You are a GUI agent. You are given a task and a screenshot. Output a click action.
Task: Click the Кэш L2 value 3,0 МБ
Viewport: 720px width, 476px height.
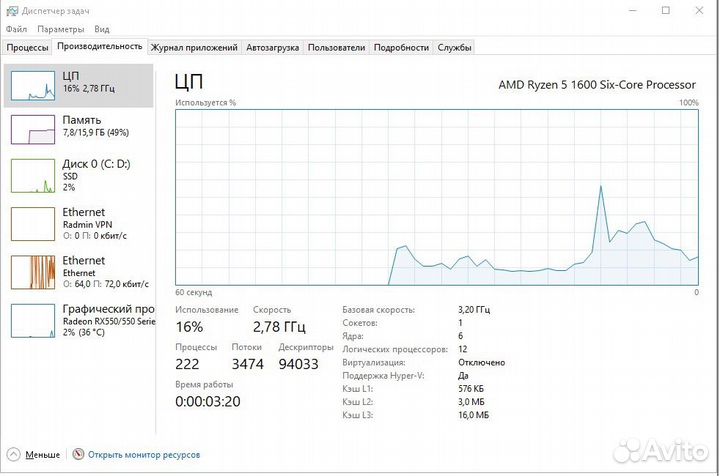(x=471, y=402)
